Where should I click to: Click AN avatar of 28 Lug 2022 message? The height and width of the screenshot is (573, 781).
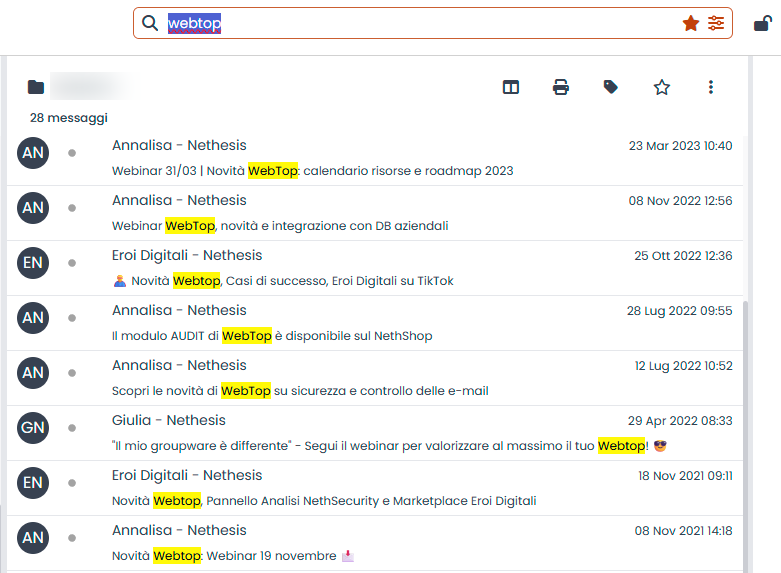click(x=33, y=318)
